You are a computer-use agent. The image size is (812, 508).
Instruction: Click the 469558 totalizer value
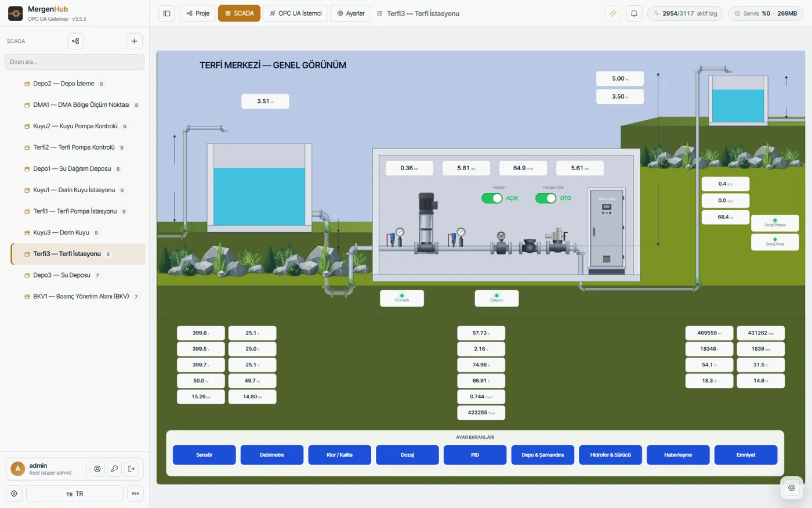709,333
